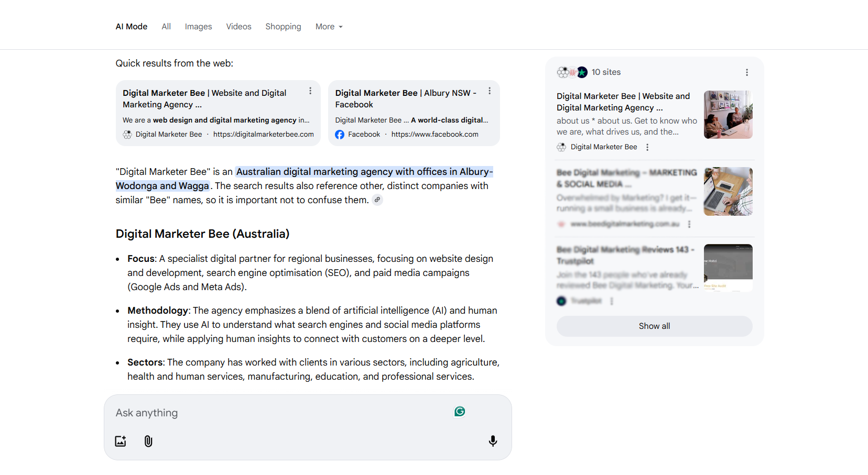Viewport: 868px width, 475px height.
Task: Open the three-dot options on the 10 sites panel
Action: pyautogui.click(x=747, y=72)
